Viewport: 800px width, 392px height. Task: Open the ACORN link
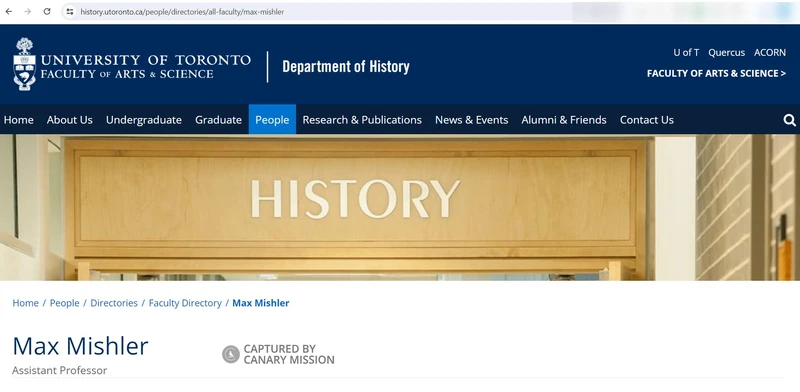770,53
